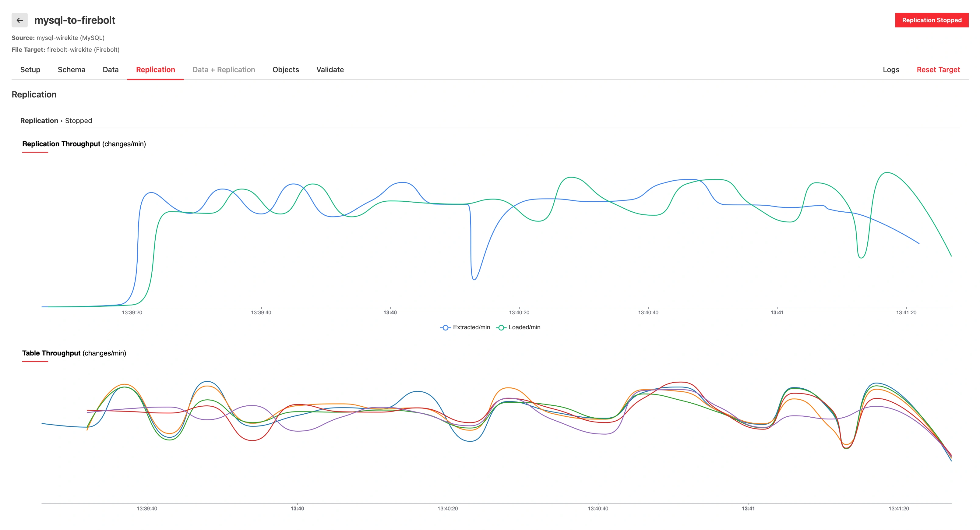Click the File Target: firebolt-wirekite text
Screen dimensions: 980x530
click(65, 49)
